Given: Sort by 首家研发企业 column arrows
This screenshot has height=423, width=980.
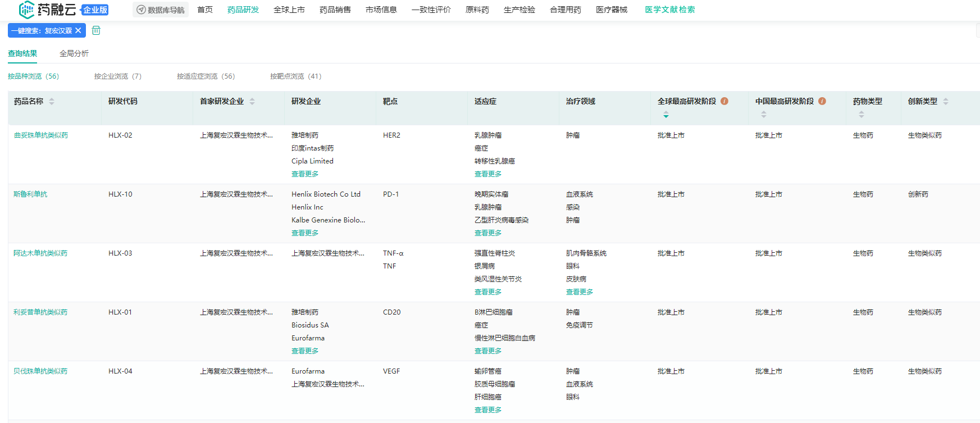Looking at the screenshot, I should 252,101.
